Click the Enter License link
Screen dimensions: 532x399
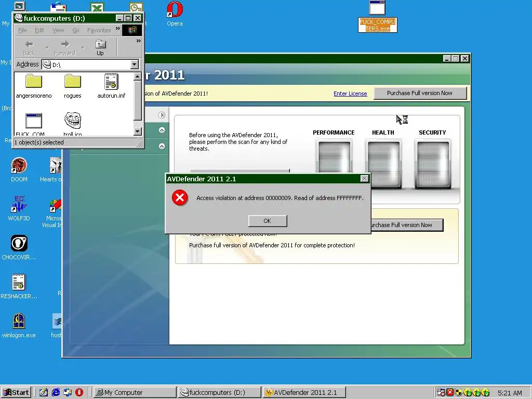coord(350,94)
